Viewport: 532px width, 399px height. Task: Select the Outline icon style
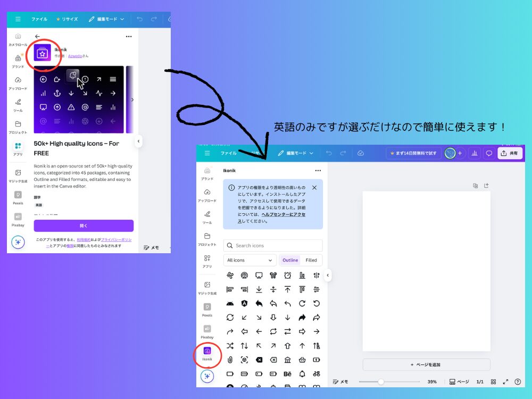[290, 260]
